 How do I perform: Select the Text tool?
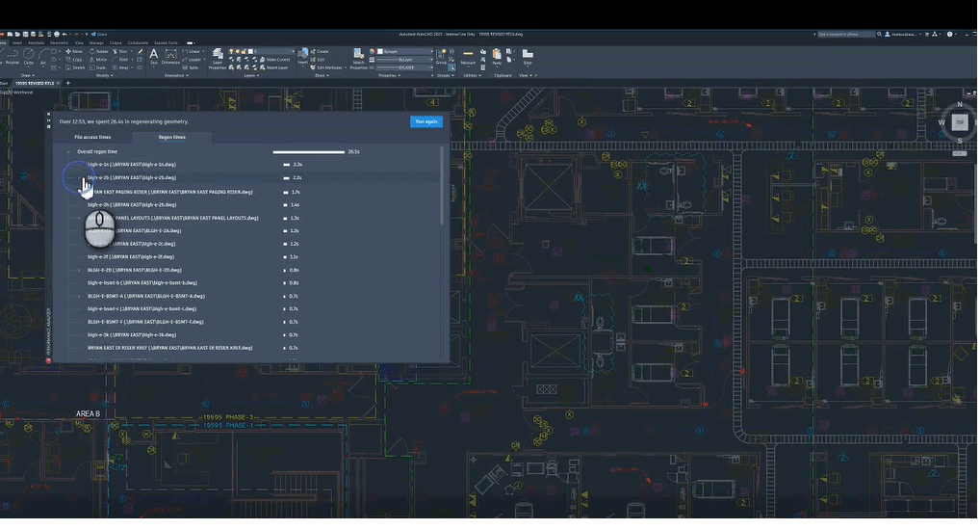pyautogui.click(x=154, y=56)
